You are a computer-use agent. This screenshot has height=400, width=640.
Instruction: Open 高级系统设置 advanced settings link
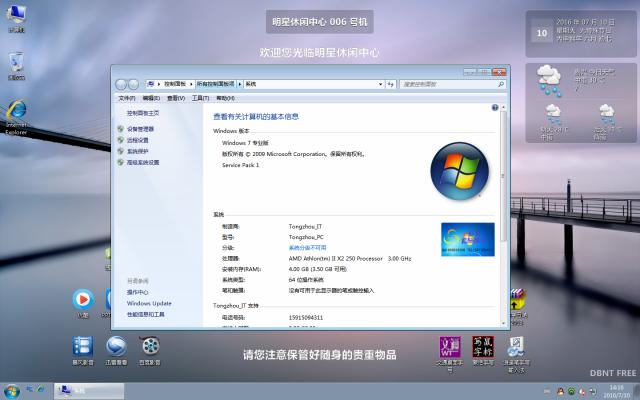pyautogui.click(x=142, y=162)
